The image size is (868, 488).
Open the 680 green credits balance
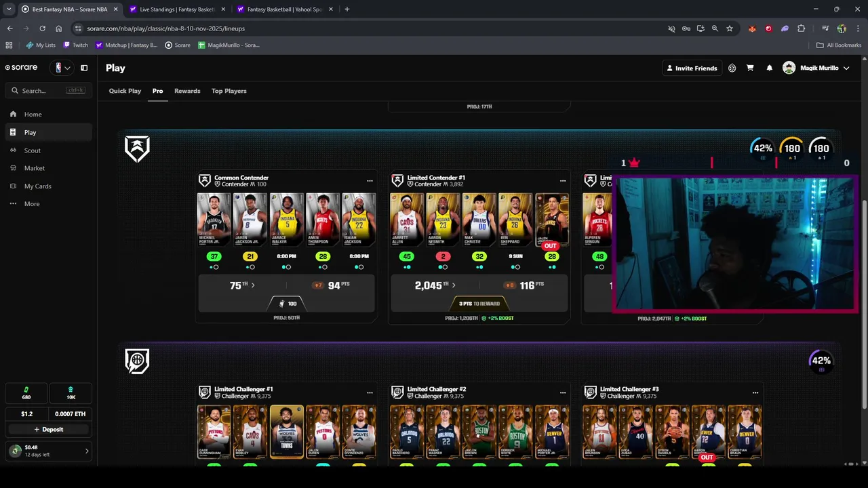pos(26,393)
